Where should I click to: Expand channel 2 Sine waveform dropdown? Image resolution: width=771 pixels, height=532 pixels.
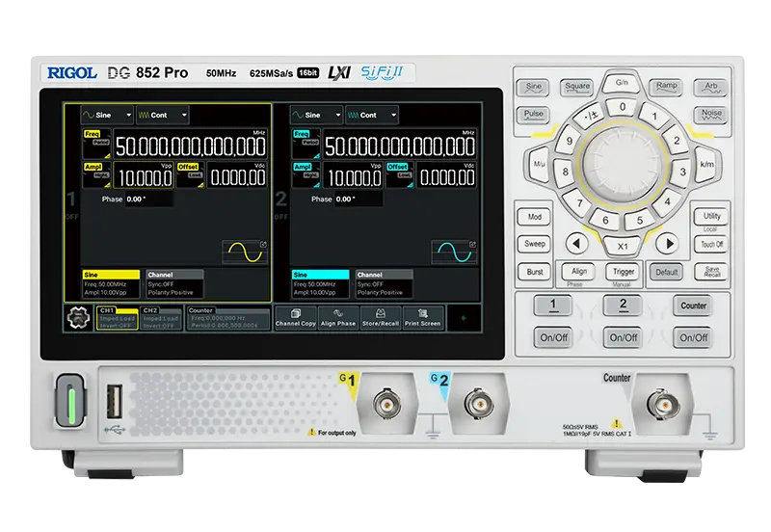coord(316,115)
